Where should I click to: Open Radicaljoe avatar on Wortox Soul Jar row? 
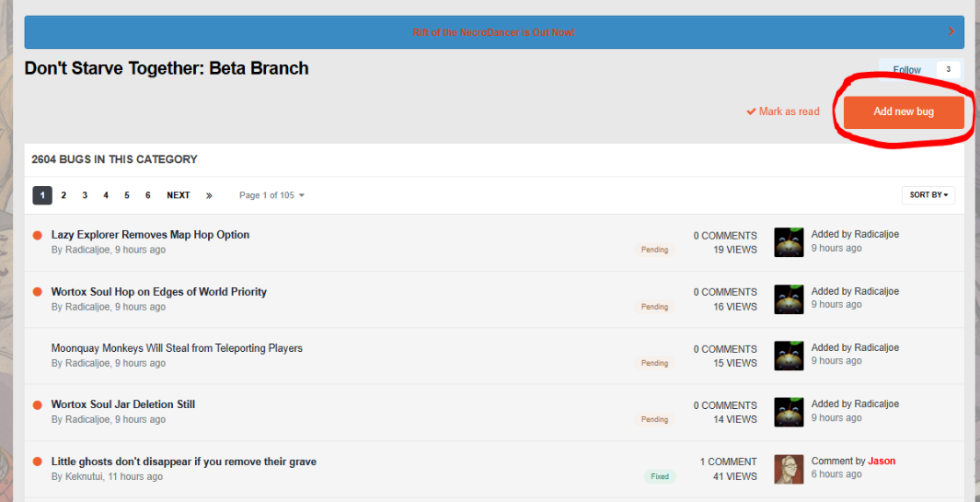[789, 412]
